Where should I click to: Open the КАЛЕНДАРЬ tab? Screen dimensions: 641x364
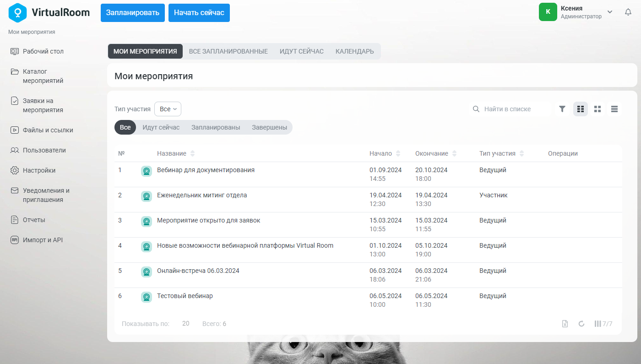pyautogui.click(x=355, y=51)
